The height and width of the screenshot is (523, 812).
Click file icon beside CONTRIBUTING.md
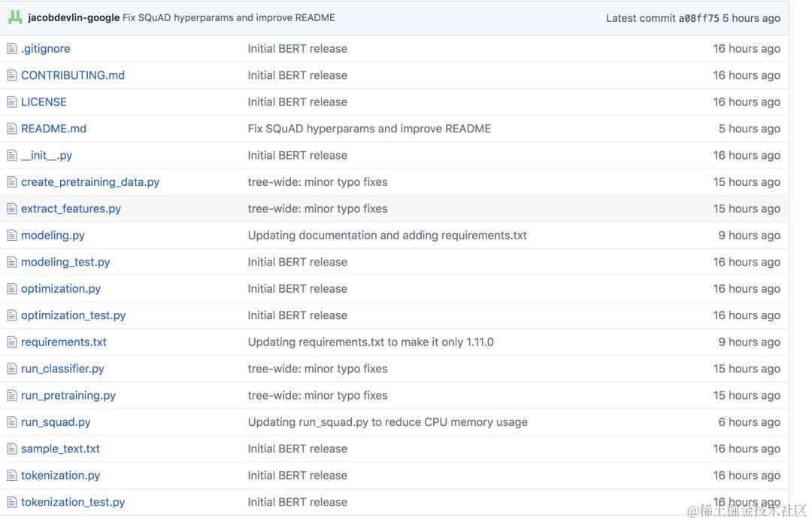(x=12, y=75)
